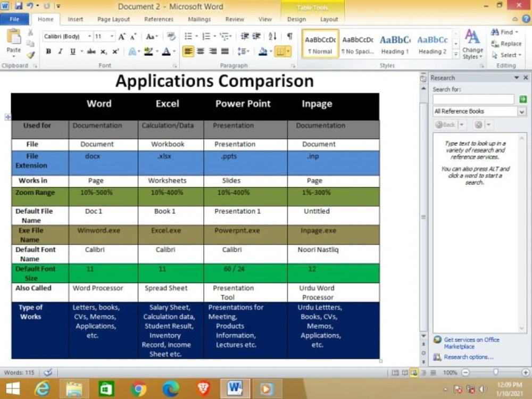Viewport: 532px width, 399px height.
Task: Open the font size dropdown
Action: point(112,36)
